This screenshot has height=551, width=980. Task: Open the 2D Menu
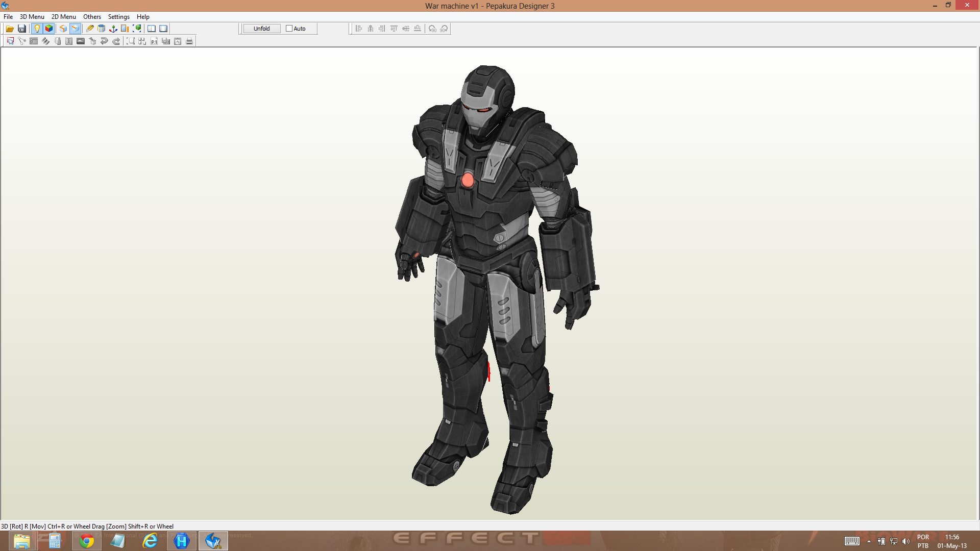click(x=64, y=17)
